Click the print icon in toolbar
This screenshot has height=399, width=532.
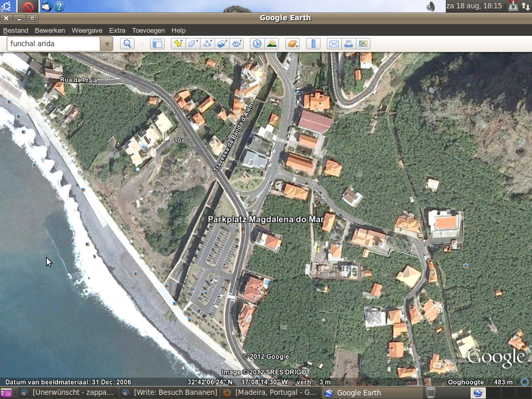348,44
